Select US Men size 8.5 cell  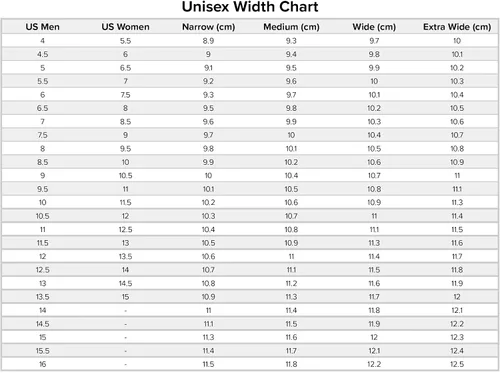pos(42,162)
